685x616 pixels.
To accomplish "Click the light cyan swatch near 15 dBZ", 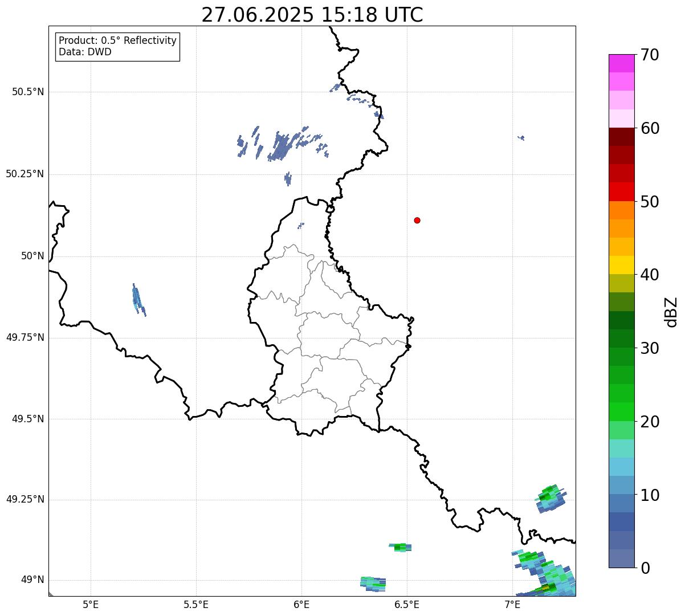I will click(x=621, y=448).
